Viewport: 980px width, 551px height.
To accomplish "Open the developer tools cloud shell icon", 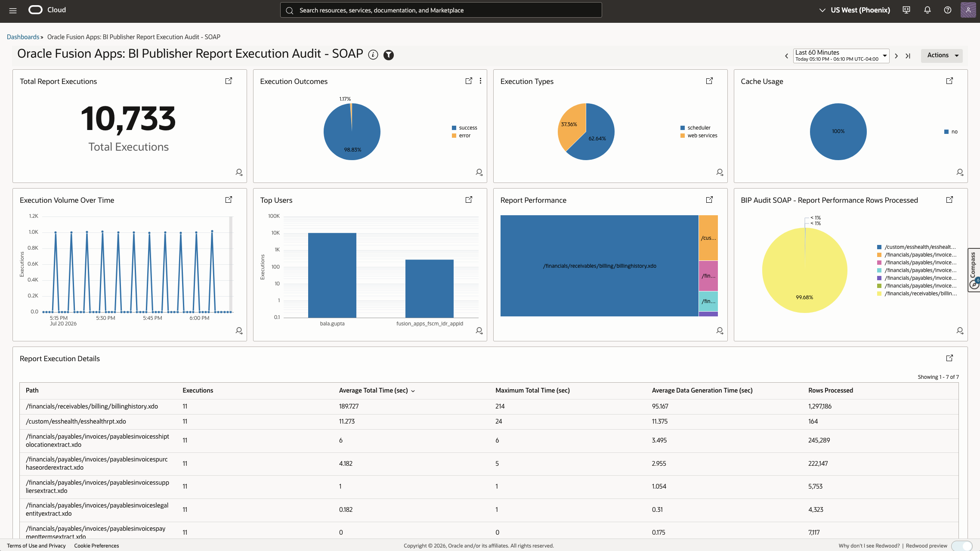I will [x=906, y=10].
